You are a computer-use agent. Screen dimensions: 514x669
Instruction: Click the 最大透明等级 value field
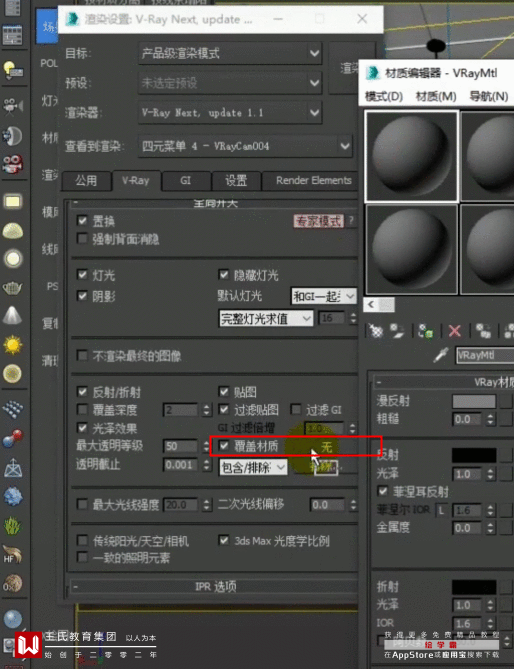pos(180,446)
